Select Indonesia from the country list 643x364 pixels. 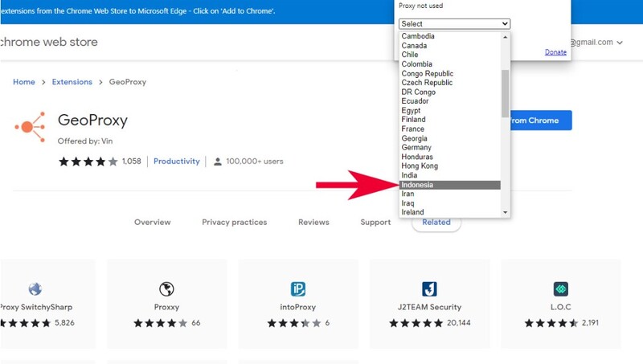pyautogui.click(x=450, y=185)
